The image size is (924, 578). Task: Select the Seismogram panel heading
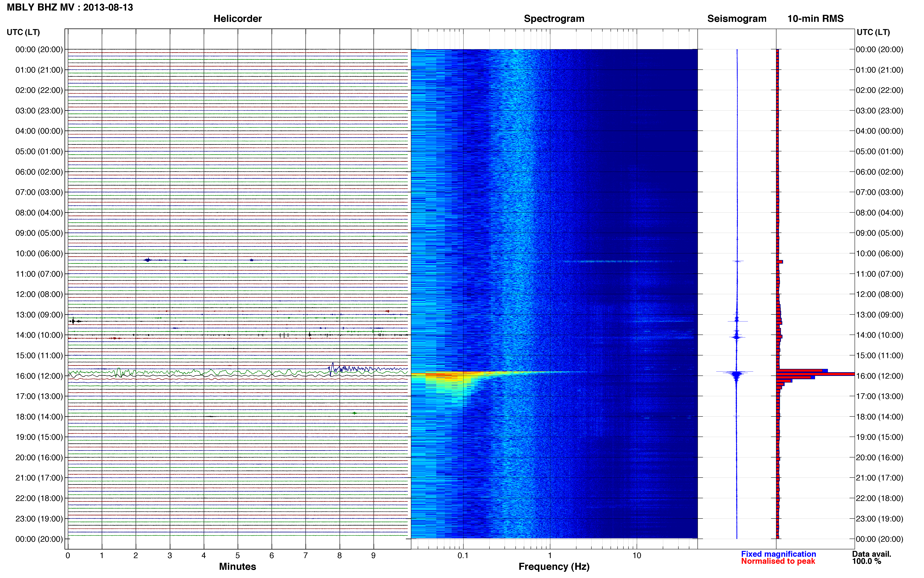pyautogui.click(x=737, y=19)
